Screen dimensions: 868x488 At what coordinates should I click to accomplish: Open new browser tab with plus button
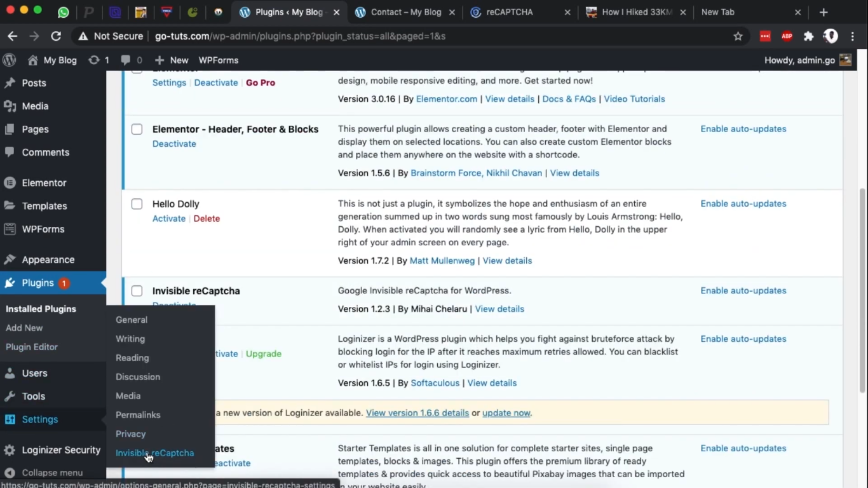click(x=824, y=12)
